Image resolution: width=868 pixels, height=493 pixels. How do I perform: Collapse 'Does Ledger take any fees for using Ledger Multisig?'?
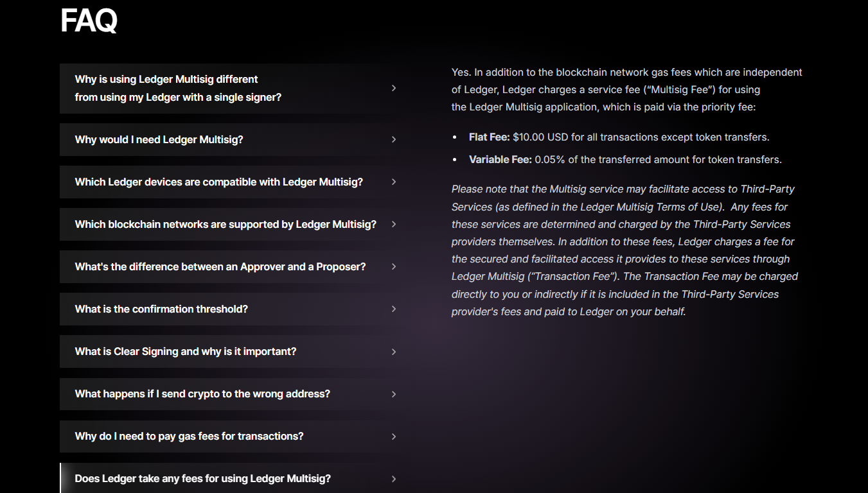(x=202, y=478)
